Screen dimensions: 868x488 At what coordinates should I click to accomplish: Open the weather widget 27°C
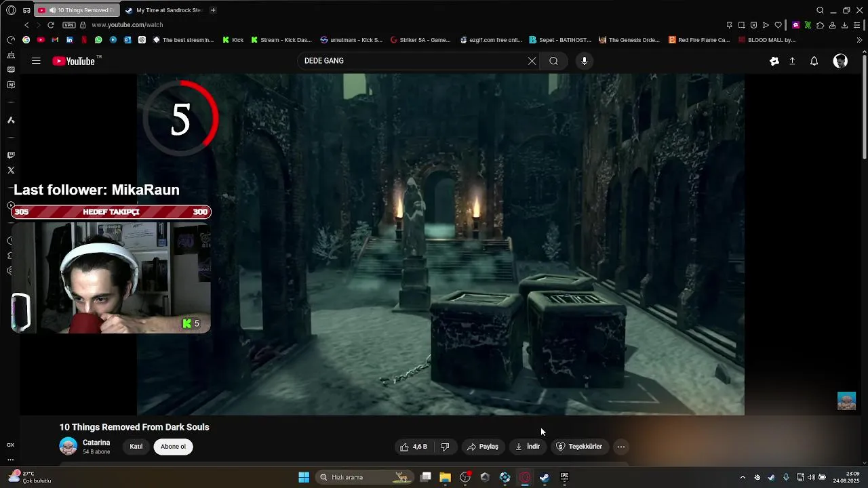pyautogui.click(x=30, y=477)
